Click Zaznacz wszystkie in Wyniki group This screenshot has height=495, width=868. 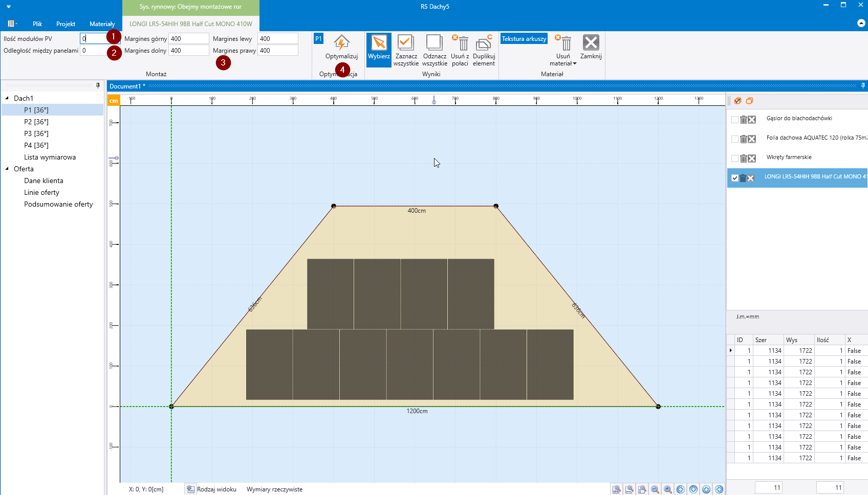[x=406, y=49]
